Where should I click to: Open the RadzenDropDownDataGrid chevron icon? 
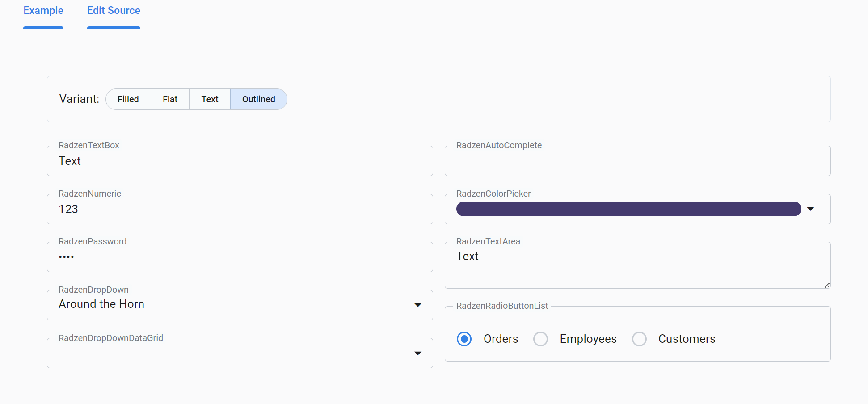pos(418,353)
